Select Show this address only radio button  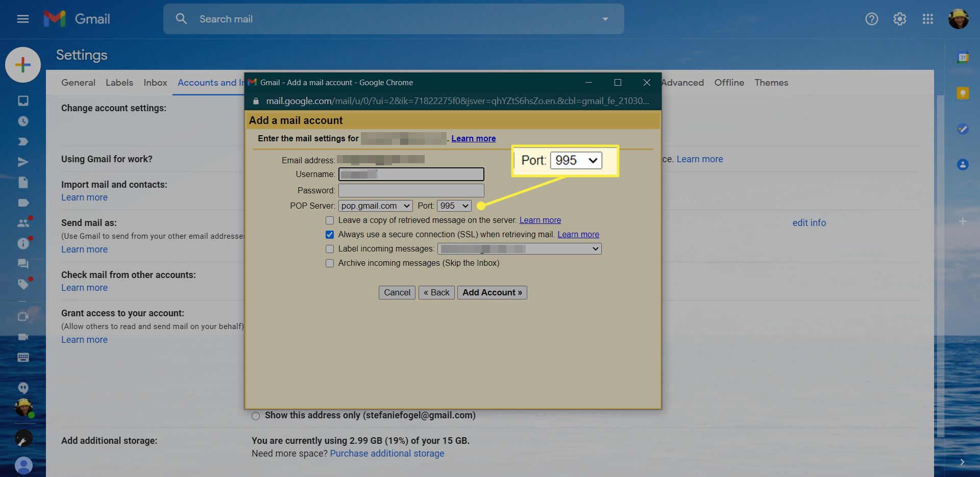pyautogui.click(x=256, y=416)
